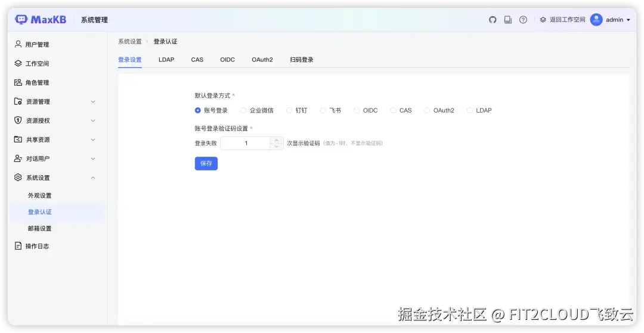Click the 对话用户 chat user icon
644x333 pixels.
point(18,158)
